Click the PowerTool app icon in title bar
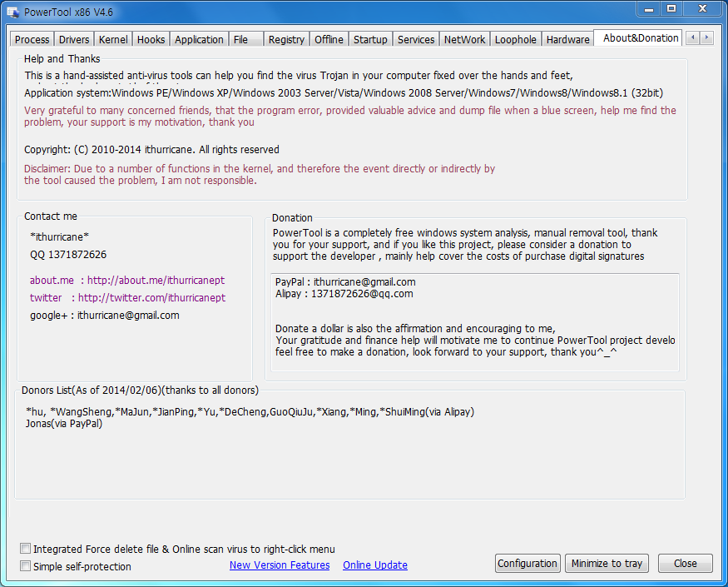This screenshot has width=728, height=587. tap(13, 12)
